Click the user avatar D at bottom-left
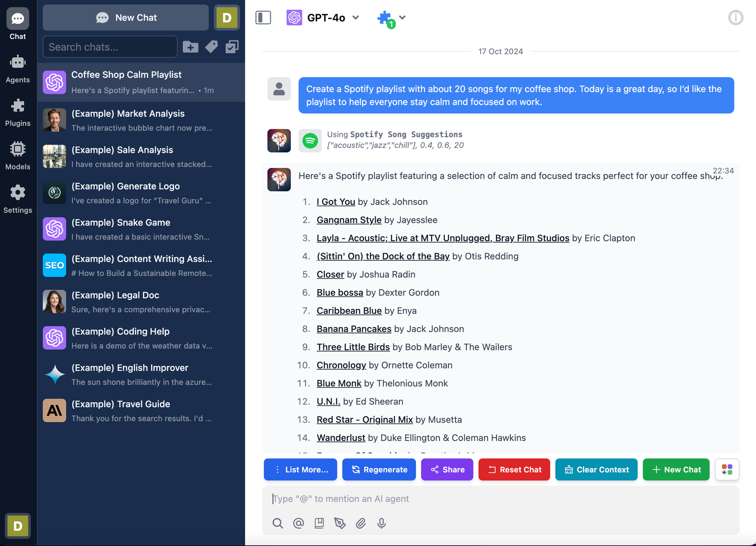Image resolution: width=756 pixels, height=546 pixels. 18,526
